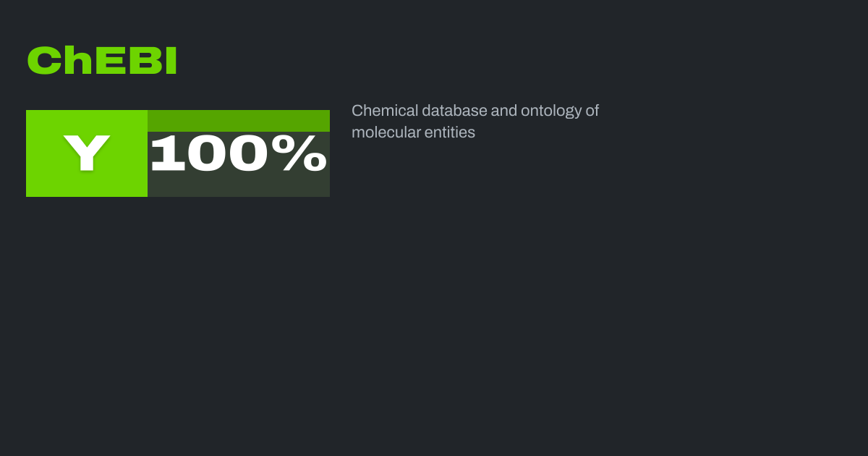Click the letter C in ChEBI logo
Image resolution: width=868 pixels, height=456 pixels.
pos(43,62)
